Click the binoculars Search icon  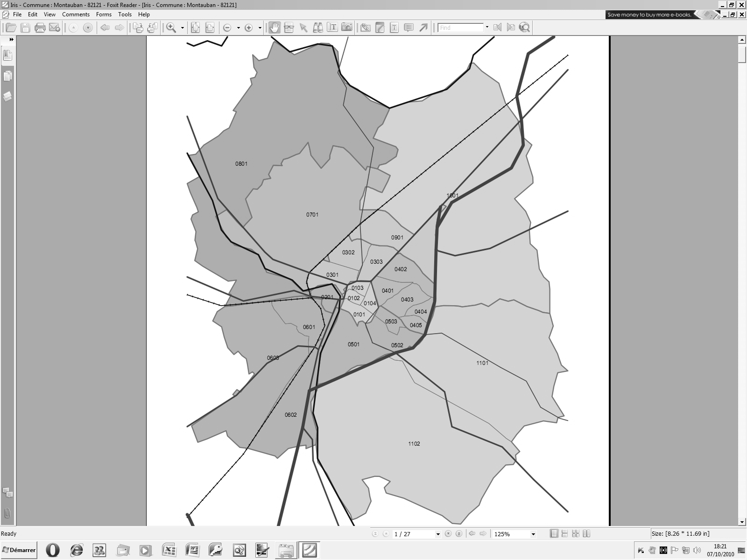[x=318, y=28]
